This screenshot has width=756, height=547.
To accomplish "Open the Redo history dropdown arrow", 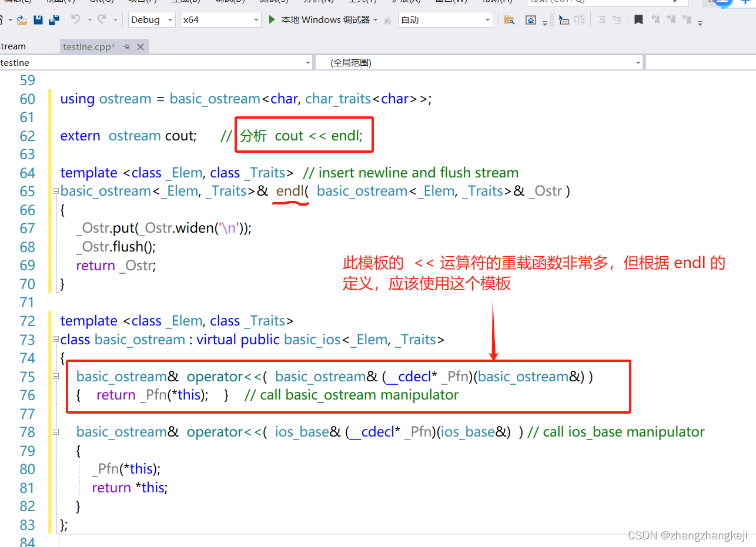I will click(x=115, y=20).
